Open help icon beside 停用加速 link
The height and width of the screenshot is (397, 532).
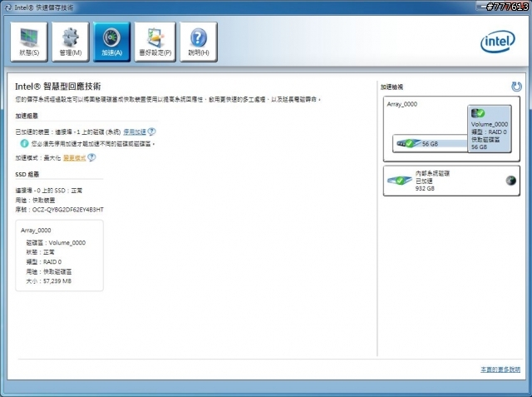tap(152, 132)
